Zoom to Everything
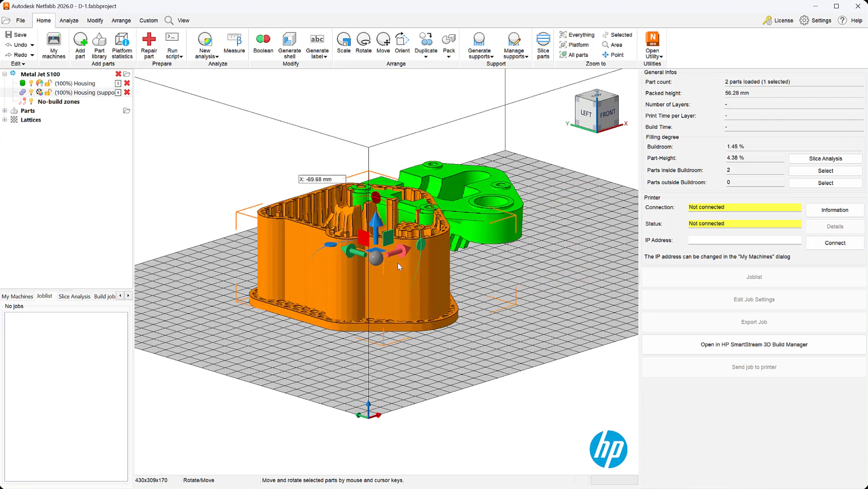 coord(577,35)
